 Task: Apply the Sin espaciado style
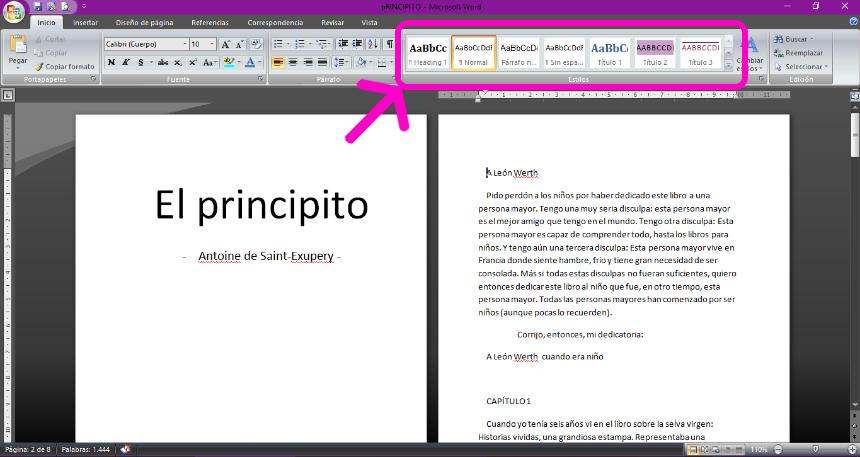click(564, 53)
